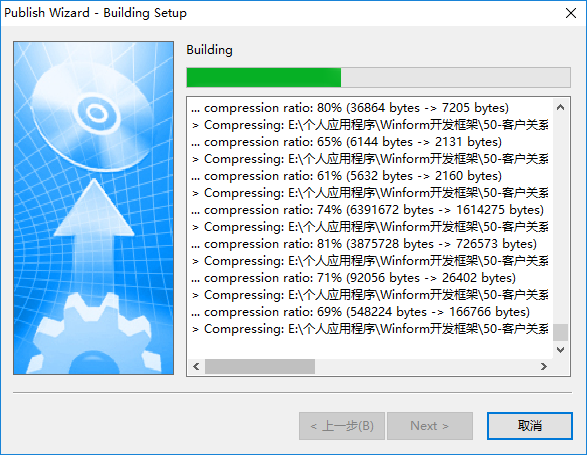Select the 71% compression ratio log line

pyautogui.click(x=353, y=278)
